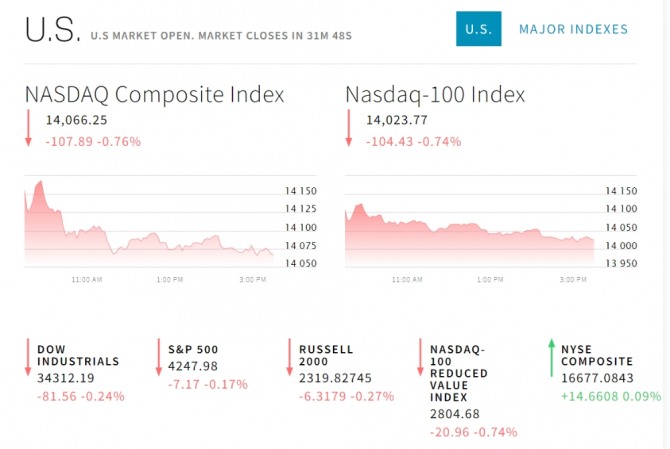The height and width of the screenshot is (449, 670).
Task: Click the S&P 500 down arrow icon
Action: pyautogui.click(x=158, y=358)
